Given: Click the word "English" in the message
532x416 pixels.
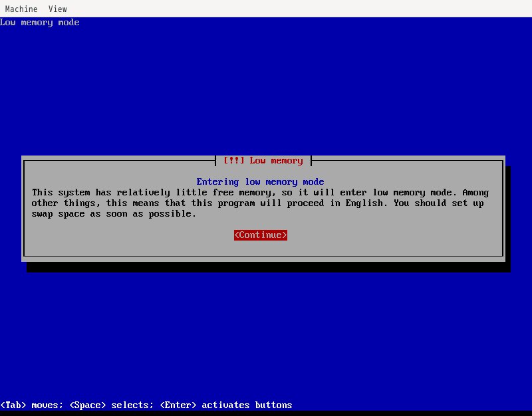Looking at the screenshot, I should click(x=364, y=203).
